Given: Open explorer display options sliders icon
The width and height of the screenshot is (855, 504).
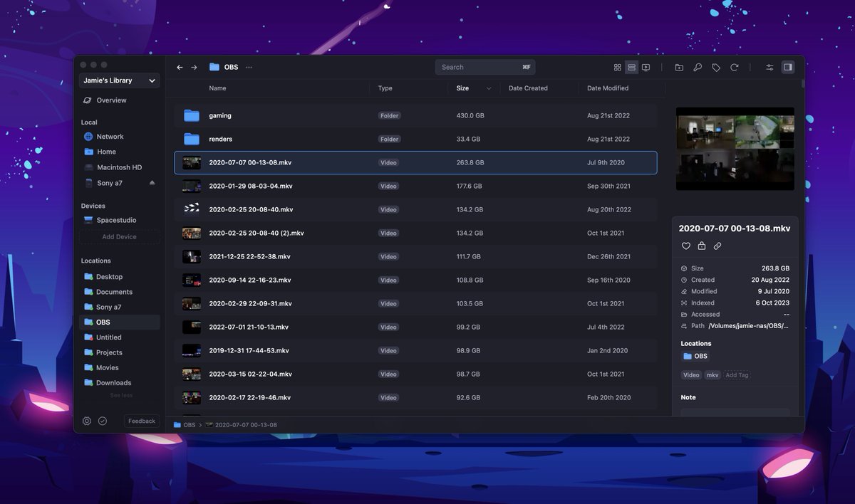Looking at the screenshot, I should pos(769,67).
